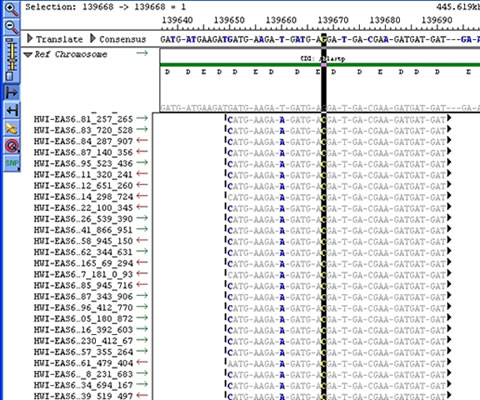Select read HWI-EAS6..34_694_167

pos(83,385)
